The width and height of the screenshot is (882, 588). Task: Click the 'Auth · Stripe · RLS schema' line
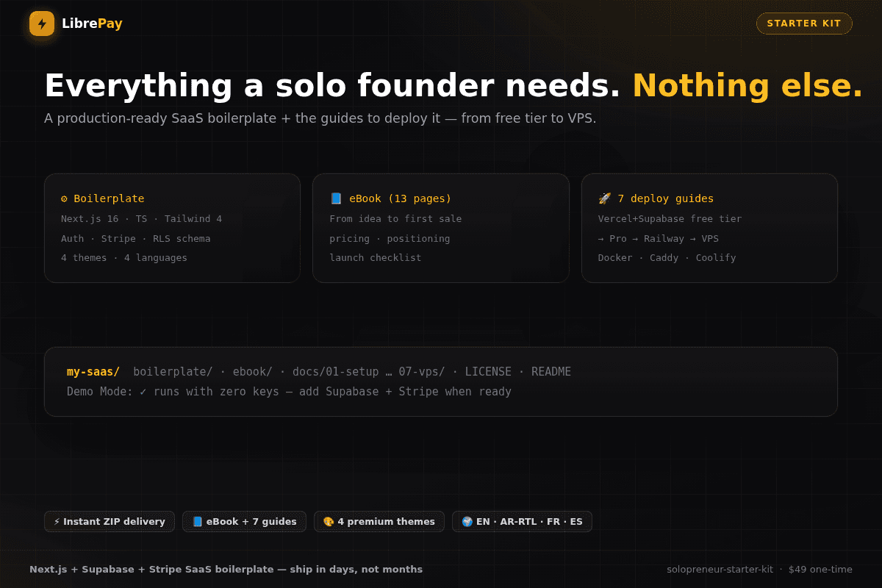click(135, 239)
